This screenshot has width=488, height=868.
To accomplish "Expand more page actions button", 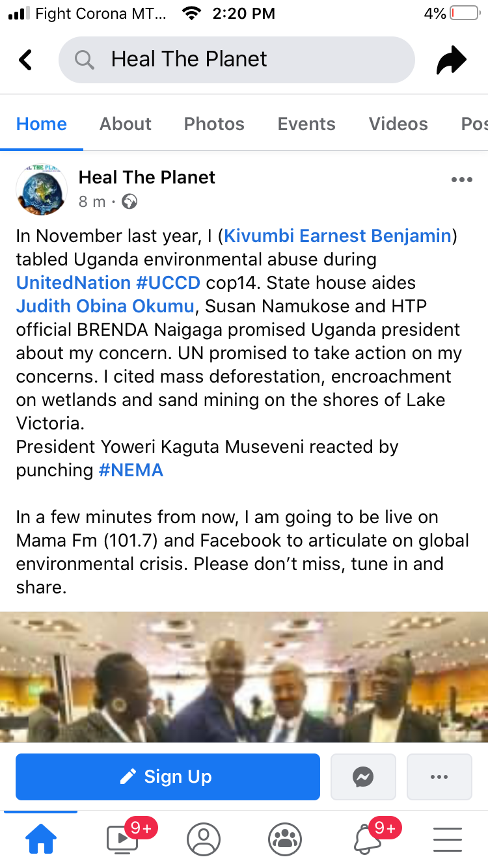I will pos(439,776).
